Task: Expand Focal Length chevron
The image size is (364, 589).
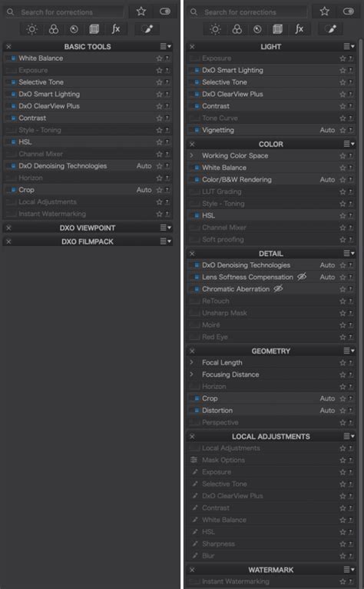Action: (x=192, y=362)
